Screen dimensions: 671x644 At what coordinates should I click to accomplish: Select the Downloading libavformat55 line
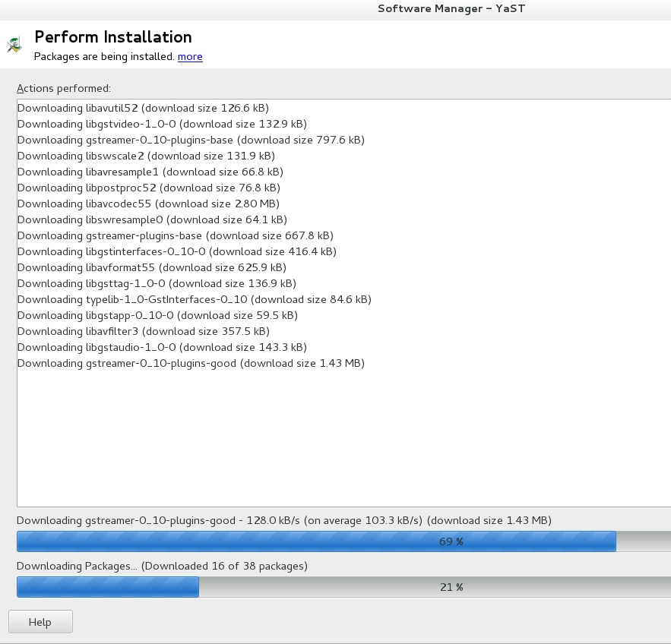tap(152, 267)
